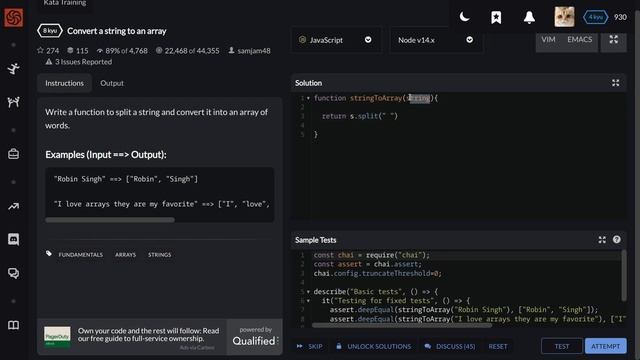Click the powered by Qualified logo

pos(255,336)
